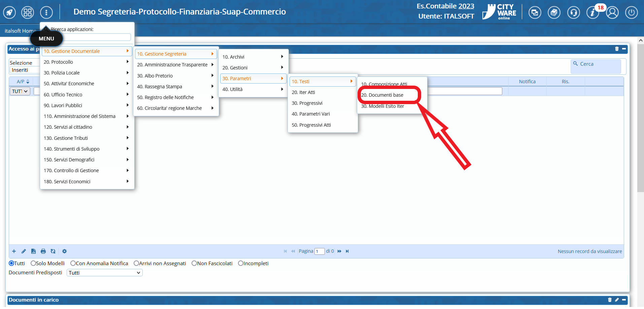Image resolution: width=644 pixels, height=309 pixels.
Task: Open Documenti Predisposti dropdown
Action: tap(105, 273)
